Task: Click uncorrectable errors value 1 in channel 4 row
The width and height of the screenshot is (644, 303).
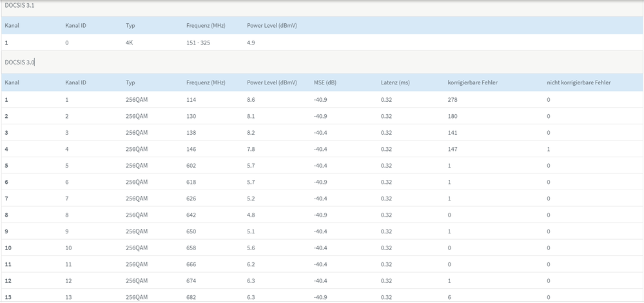Action: (549, 149)
